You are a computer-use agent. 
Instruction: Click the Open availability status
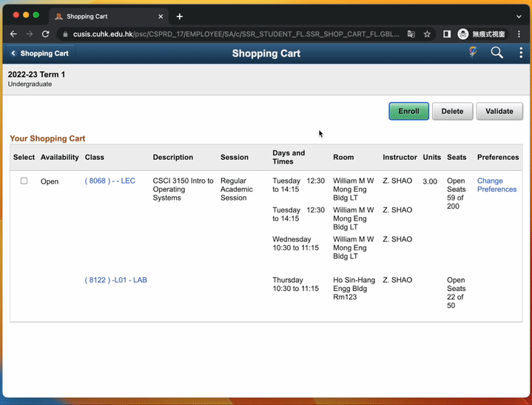(50, 181)
